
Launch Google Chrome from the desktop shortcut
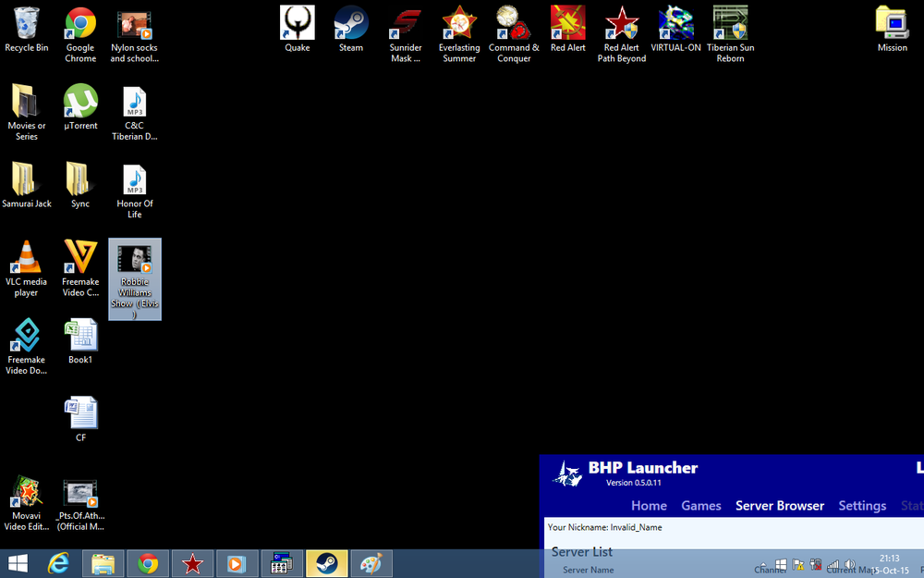click(x=80, y=35)
